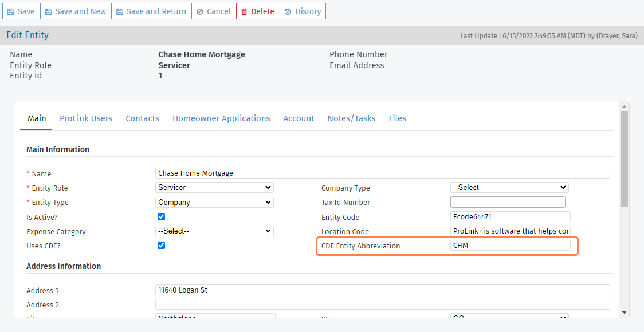
Task: Go to the Notes/Tasks tab
Action: pos(351,118)
